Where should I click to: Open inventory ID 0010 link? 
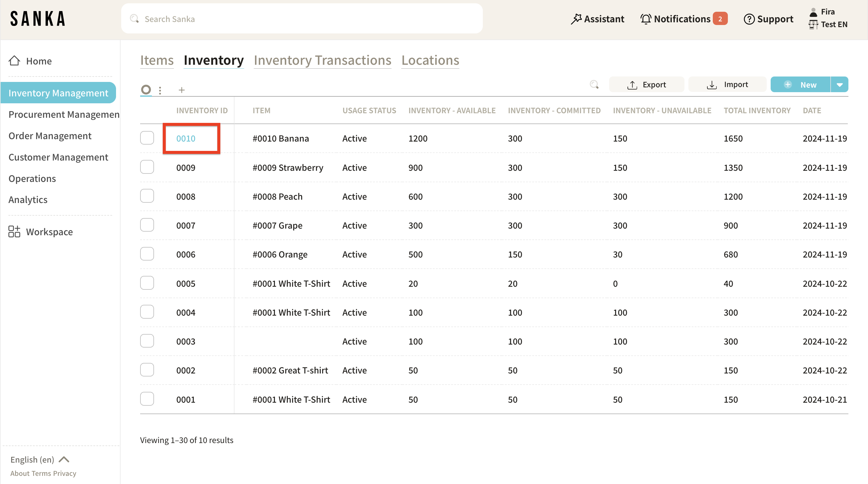(x=186, y=139)
